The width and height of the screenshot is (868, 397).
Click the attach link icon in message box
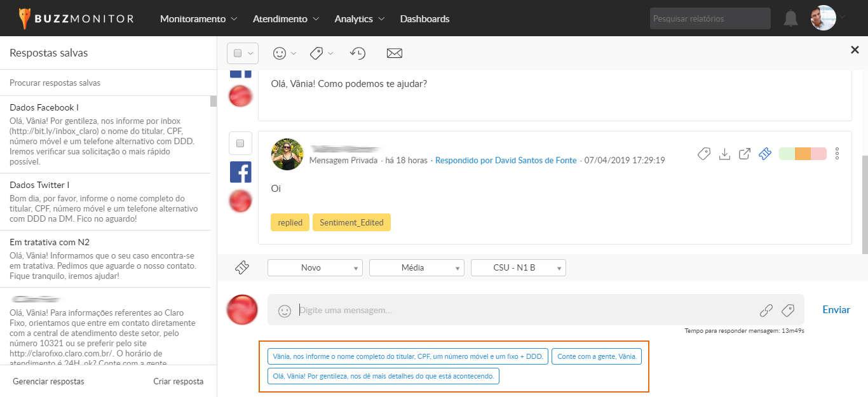pos(766,311)
